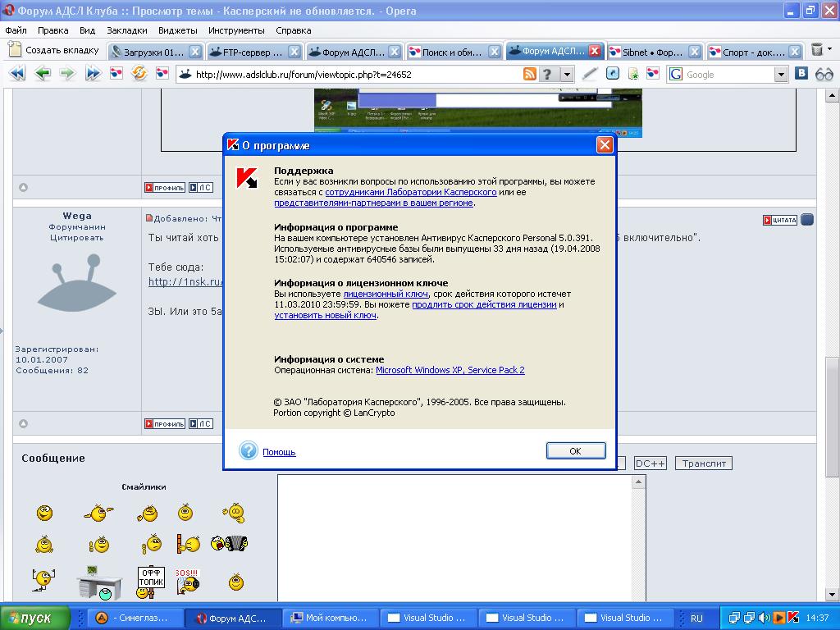Insert the accordion-playing smiley
The height and width of the screenshot is (630, 840).
pyautogui.click(x=229, y=543)
